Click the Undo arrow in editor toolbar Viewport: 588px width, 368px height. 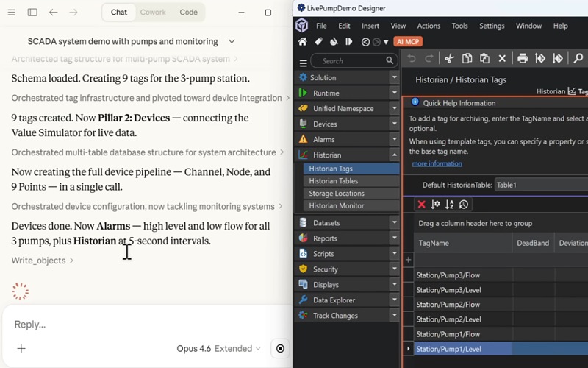click(412, 59)
